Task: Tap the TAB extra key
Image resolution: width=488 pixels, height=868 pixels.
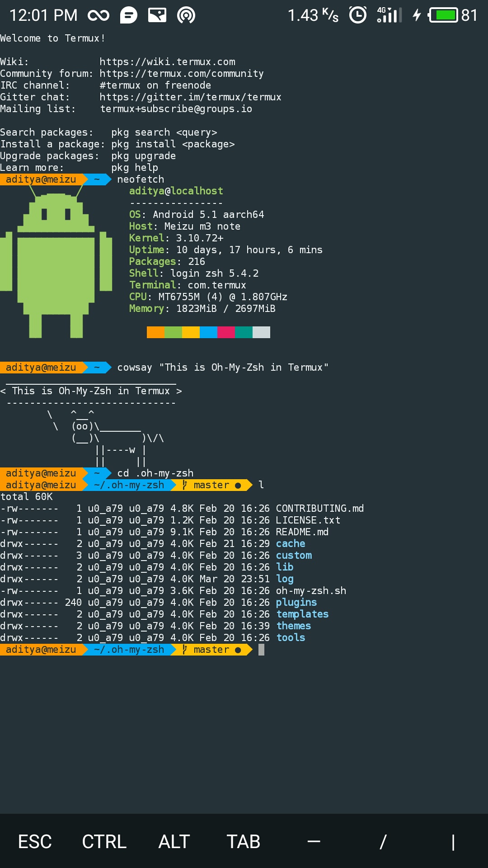Action: point(244,842)
